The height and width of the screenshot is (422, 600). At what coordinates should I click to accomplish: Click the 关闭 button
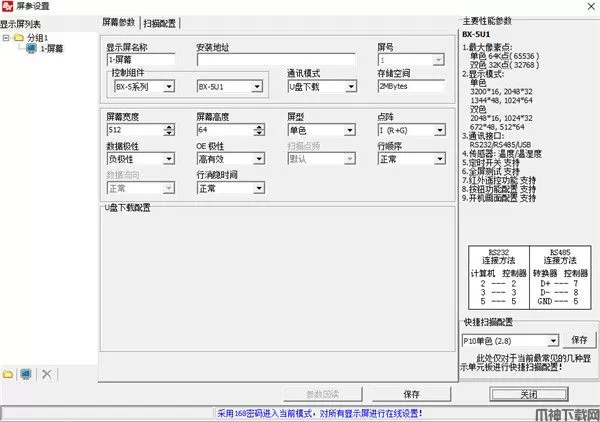tap(529, 394)
